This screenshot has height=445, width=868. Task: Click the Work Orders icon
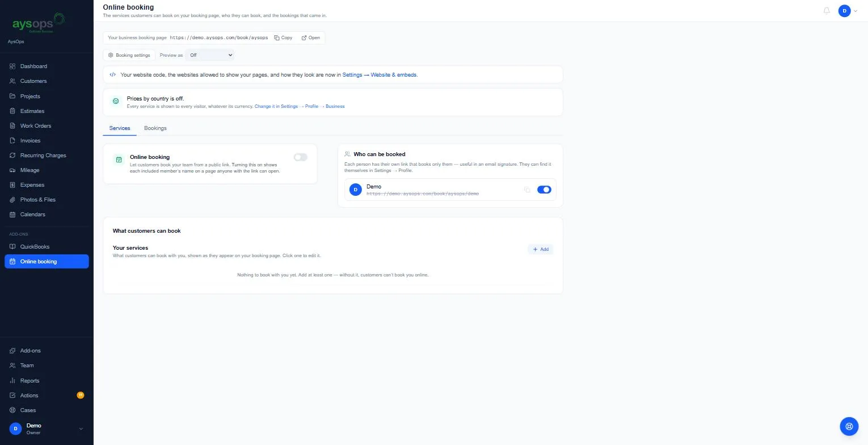(12, 125)
